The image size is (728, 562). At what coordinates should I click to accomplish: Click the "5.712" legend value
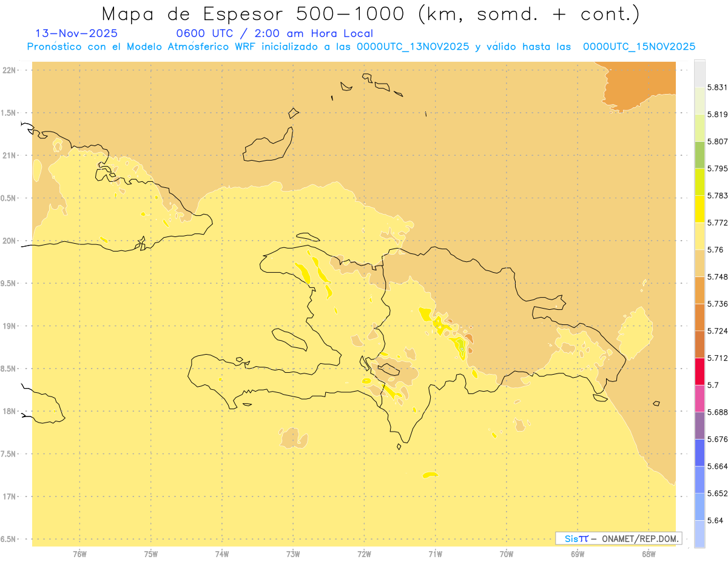coord(718,358)
